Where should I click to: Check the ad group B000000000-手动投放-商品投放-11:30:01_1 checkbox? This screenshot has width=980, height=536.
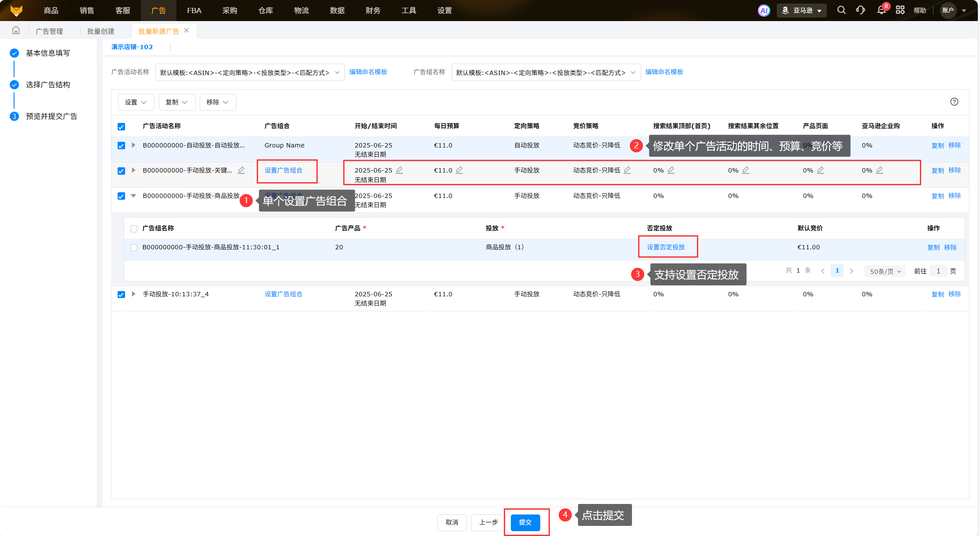click(134, 248)
